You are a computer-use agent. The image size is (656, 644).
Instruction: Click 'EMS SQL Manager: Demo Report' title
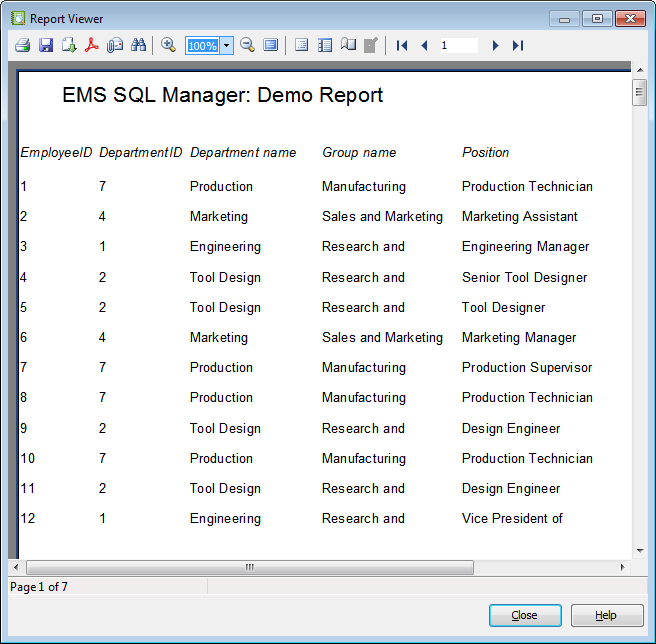click(x=222, y=95)
